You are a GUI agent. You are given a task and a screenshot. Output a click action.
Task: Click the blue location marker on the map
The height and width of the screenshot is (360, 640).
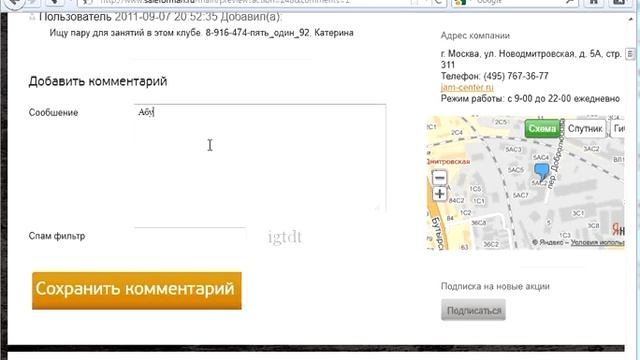point(542,171)
